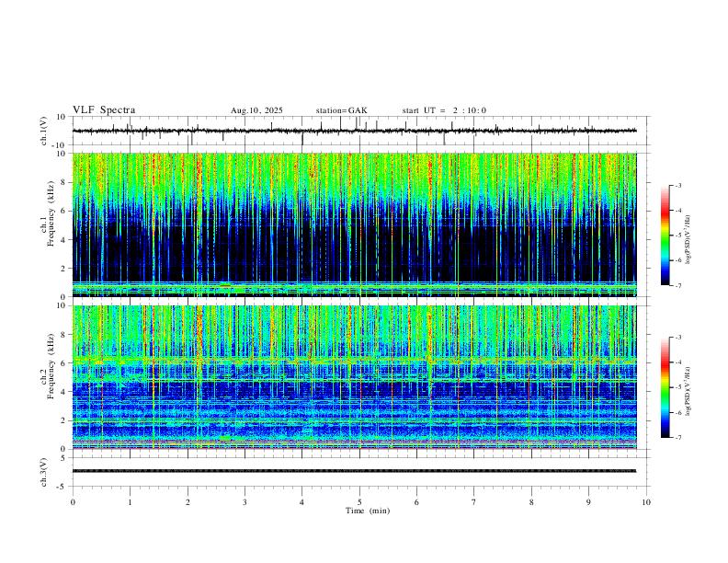Screen dimensions: 728x563
Task: Click the "start UT = 2 :10: 0" text
Action: click(444, 110)
